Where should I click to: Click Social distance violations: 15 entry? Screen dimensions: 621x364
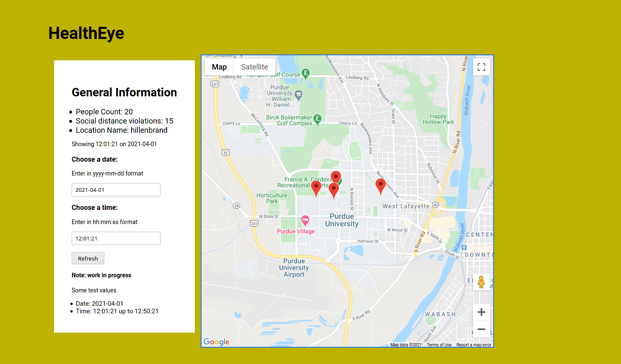[x=124, y=121]
